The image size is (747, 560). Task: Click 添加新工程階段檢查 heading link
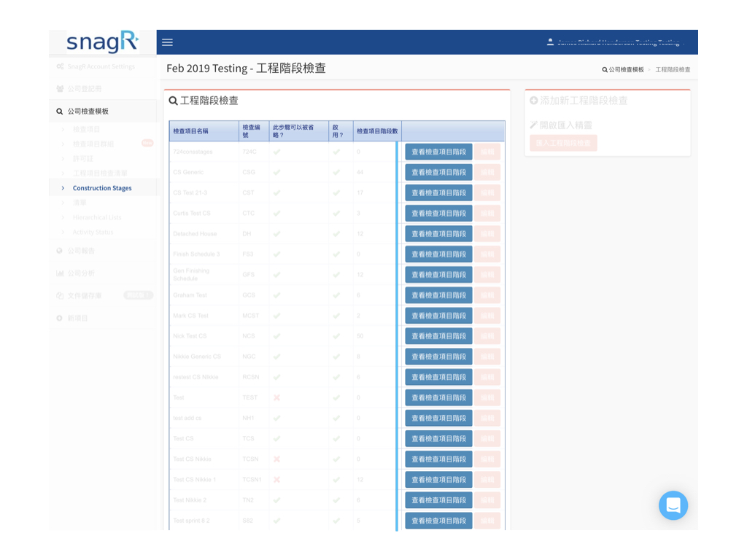pos(584,101)
